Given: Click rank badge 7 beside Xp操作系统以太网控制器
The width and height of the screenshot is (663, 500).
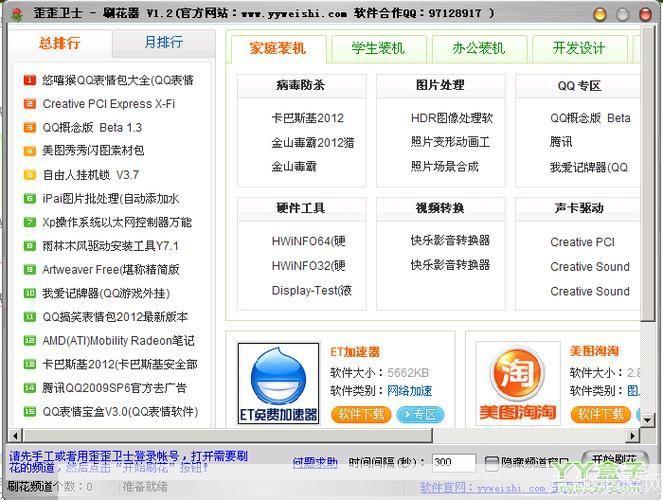Looking at the screenshot, I should pos(30,222).
